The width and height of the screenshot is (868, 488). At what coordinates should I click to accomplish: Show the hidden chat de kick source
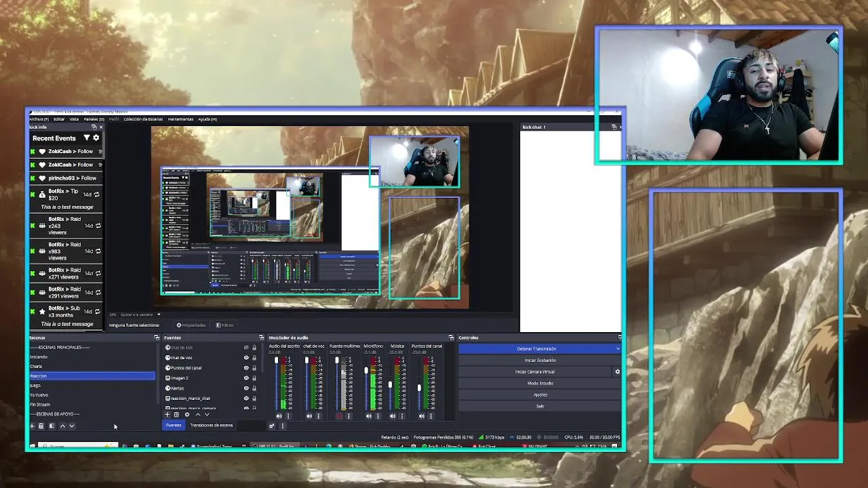pos(246,348)
